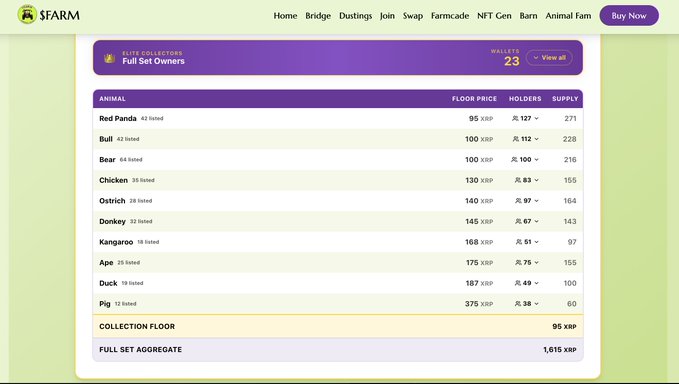679x384 pixels.
Task: Click the Full Set Owners heading
Action: tap(153, 61)
